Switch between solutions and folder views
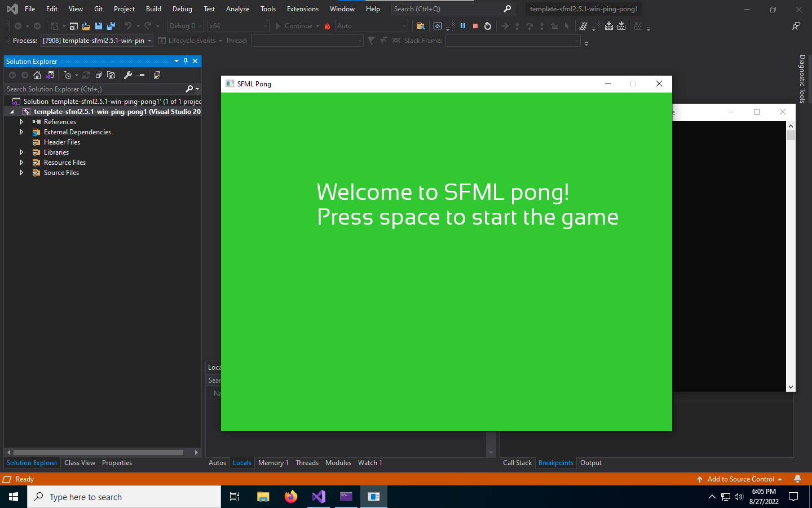This screenshot has width=812, height=508. tap(50, 75)
